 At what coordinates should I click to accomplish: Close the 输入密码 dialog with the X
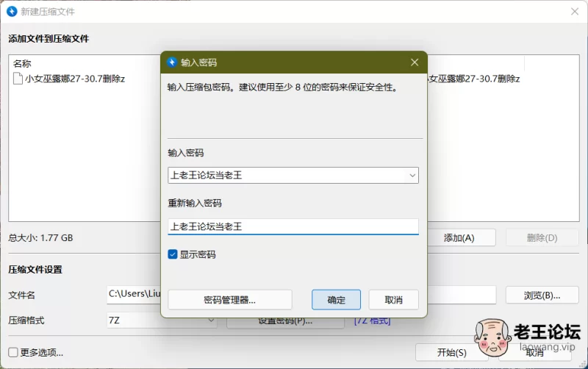415,62
